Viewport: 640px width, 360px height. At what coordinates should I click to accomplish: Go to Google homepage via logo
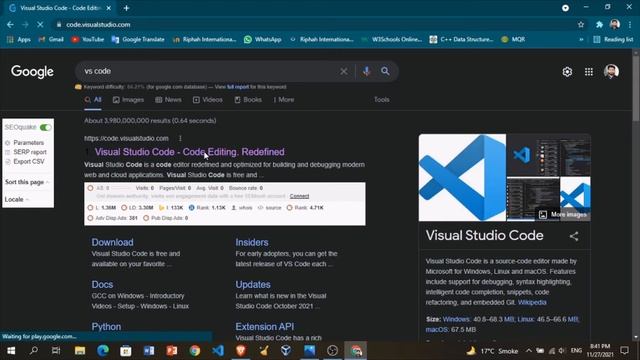coord(32,72)
